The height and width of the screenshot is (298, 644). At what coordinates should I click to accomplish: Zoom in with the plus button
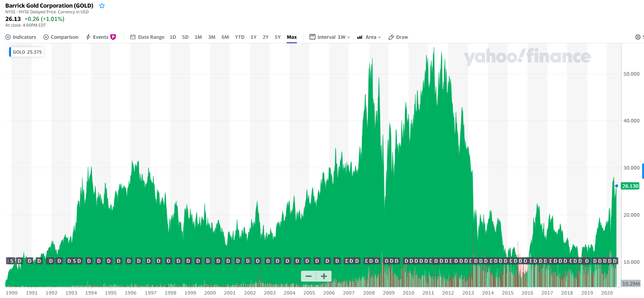(324, 276)
